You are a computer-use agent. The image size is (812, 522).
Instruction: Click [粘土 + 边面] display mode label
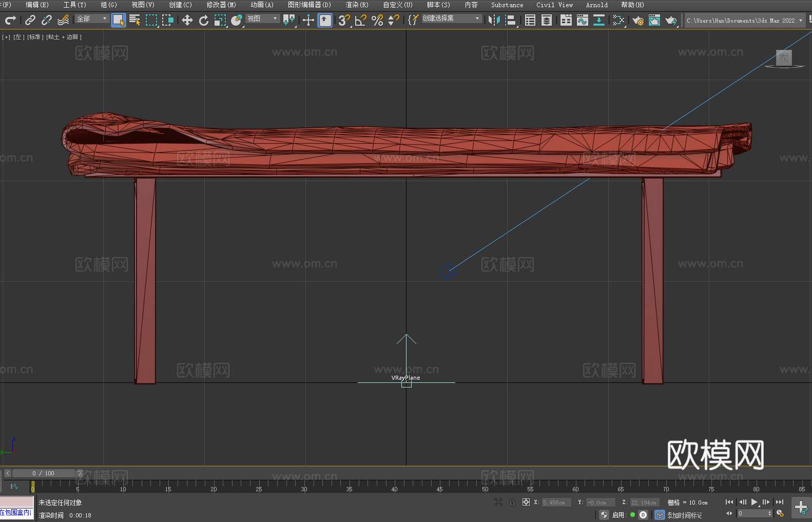point(64,37)
